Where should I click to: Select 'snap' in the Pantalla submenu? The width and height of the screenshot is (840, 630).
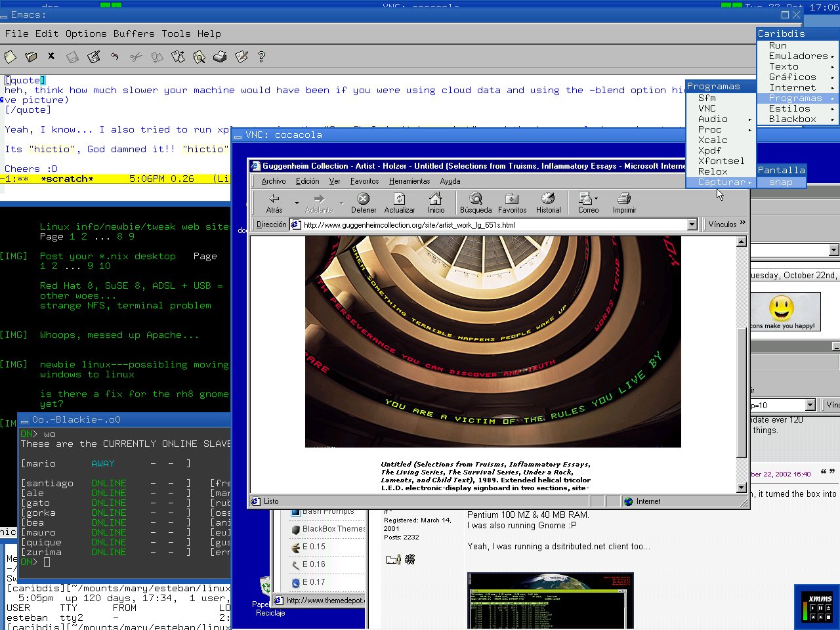point(781,182)
